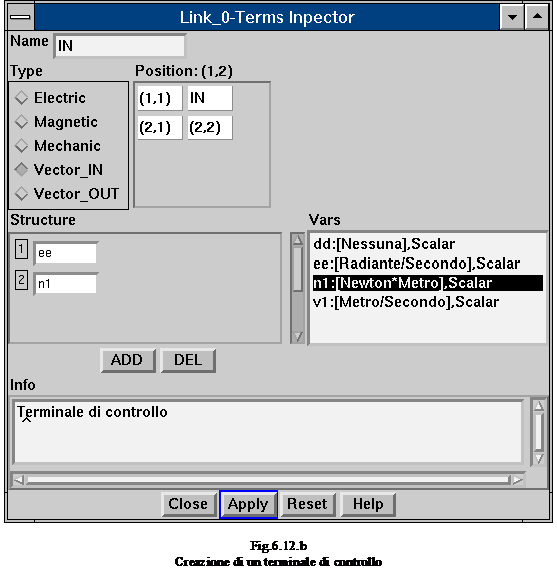Click the minimize down-arrow title bar button

pyautogui.click(x=512, y=17)
